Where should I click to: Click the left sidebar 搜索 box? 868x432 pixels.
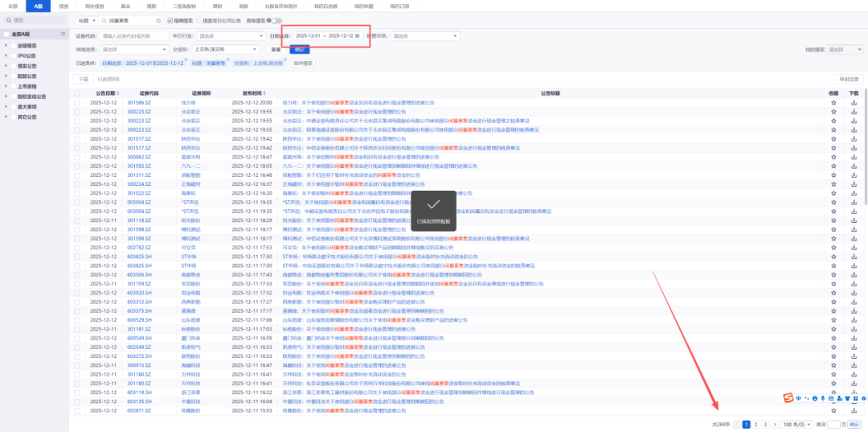[35, 20]
